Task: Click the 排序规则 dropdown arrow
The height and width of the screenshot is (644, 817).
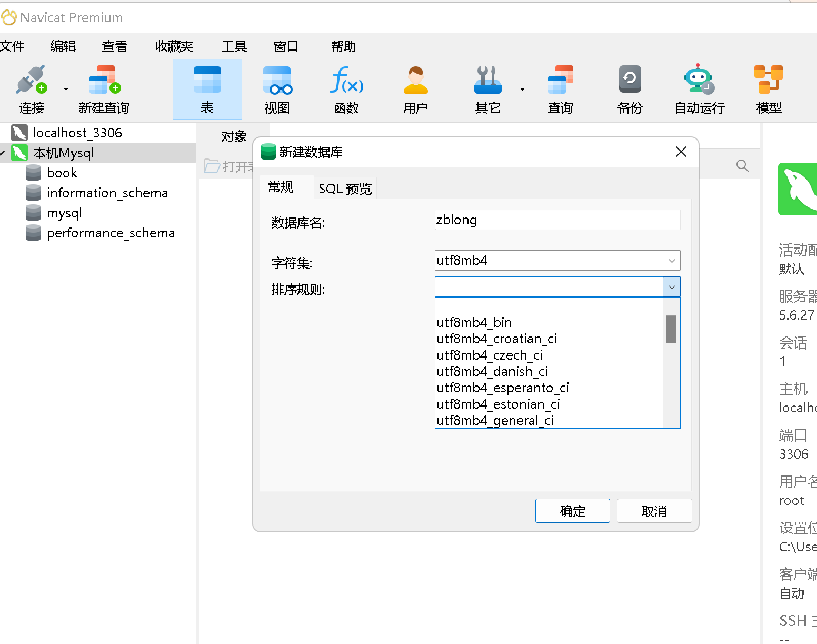Action: (672, 287)
